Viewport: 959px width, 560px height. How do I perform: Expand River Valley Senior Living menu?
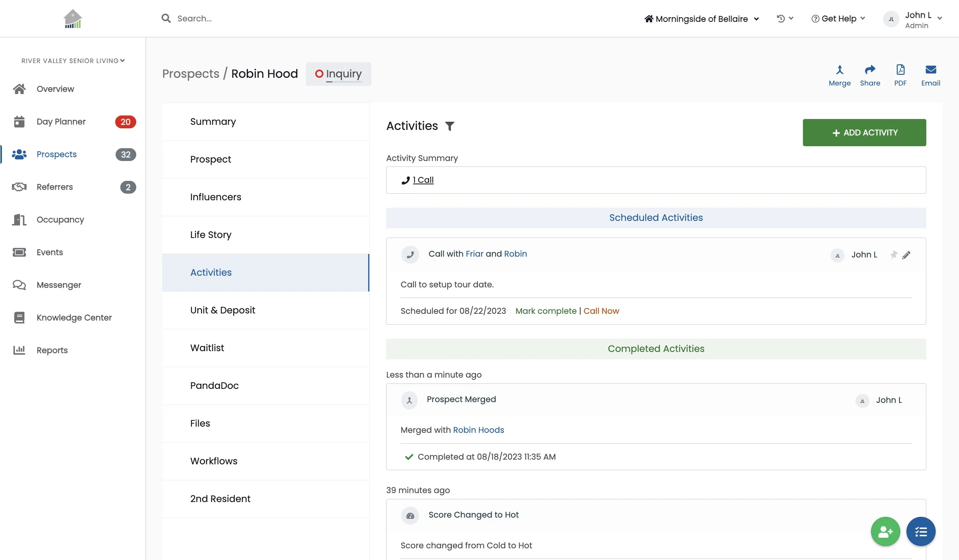(x=73, y=61)
